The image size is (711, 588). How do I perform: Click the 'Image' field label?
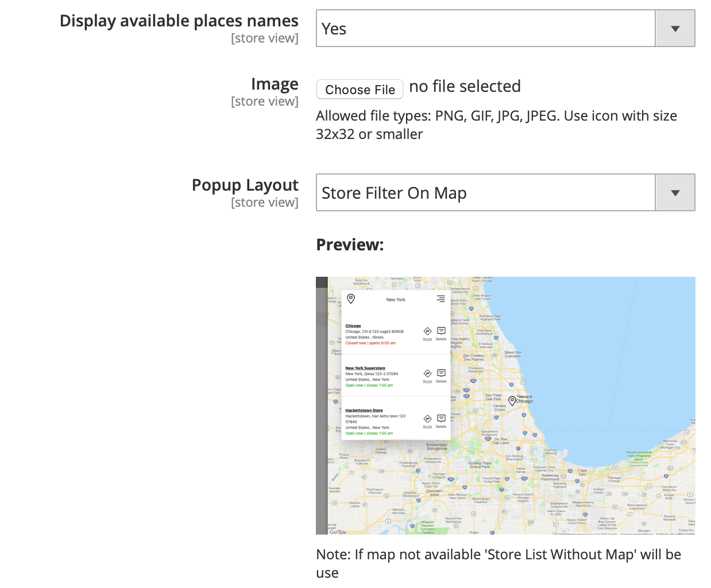tap(275, 84)
